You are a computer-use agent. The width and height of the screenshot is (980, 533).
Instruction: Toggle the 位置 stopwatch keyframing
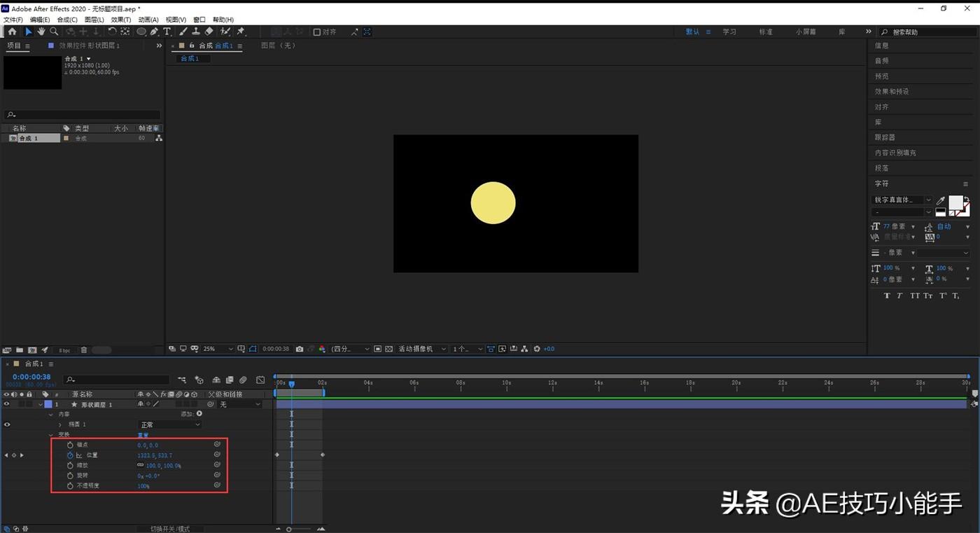[x=70, y=455]
